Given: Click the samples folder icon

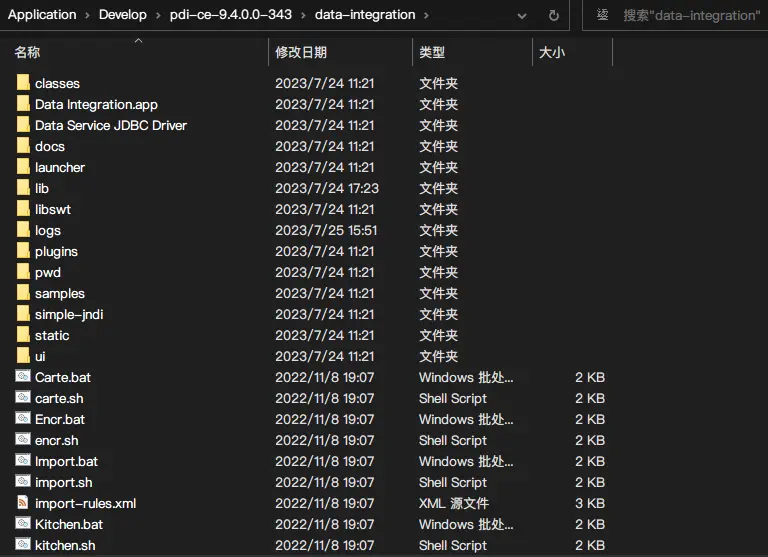Looking at the screenshot, I should click(x=23, y=292).
